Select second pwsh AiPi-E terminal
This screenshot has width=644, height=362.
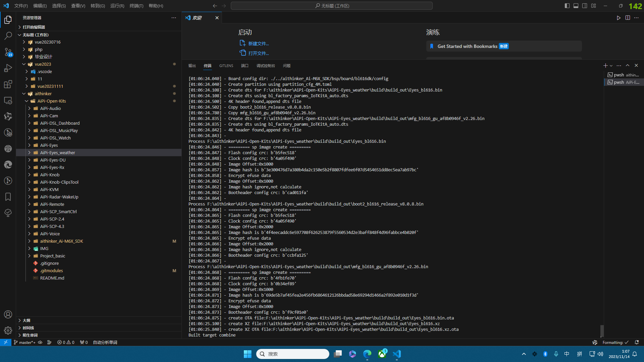(x=624, y=82)
